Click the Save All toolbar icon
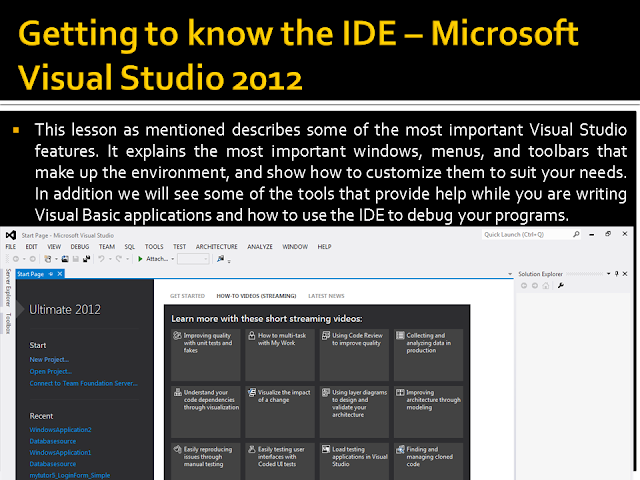The width and height of the screenshot is (640, 480). click(87, 259)
